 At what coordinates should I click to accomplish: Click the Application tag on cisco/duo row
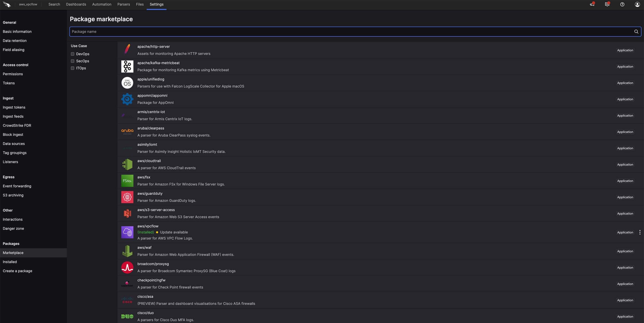tap(625, 316)
